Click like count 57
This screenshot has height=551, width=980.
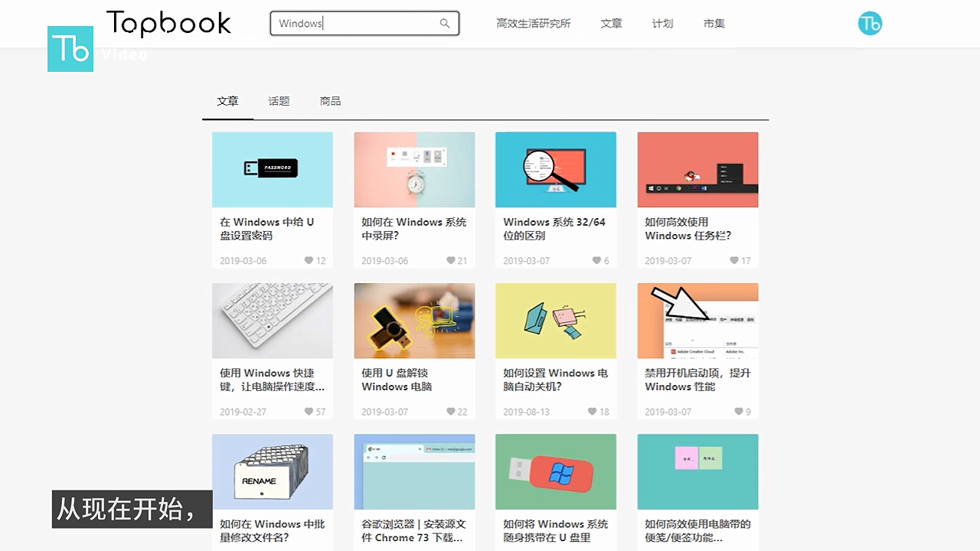coord(321,412)
